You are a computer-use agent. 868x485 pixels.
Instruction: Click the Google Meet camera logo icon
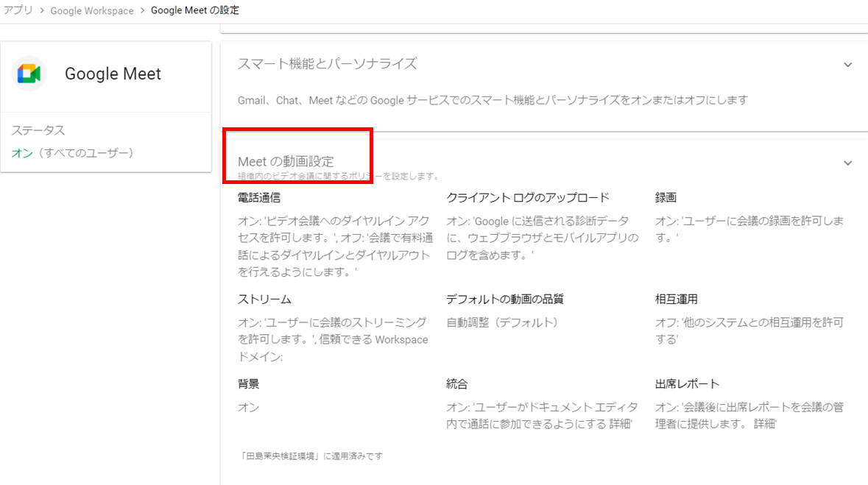[29, 74]
